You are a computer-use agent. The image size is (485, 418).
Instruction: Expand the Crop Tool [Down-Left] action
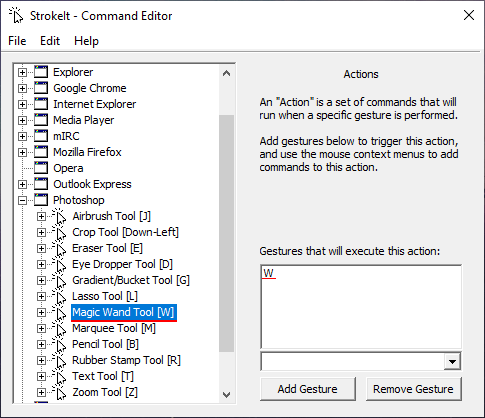(x=41, y=232)
